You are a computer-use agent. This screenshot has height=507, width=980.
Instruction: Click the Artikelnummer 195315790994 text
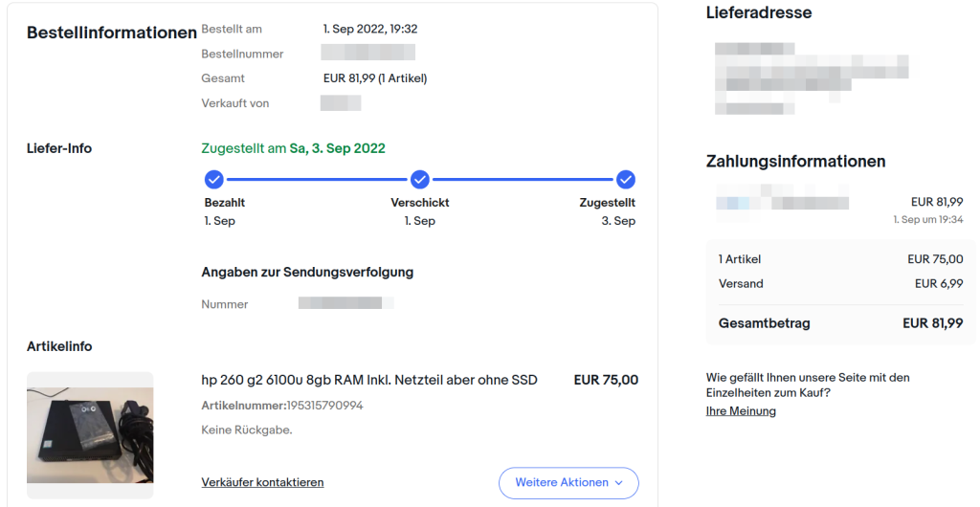pyautogui.click(x=282, y=406)
